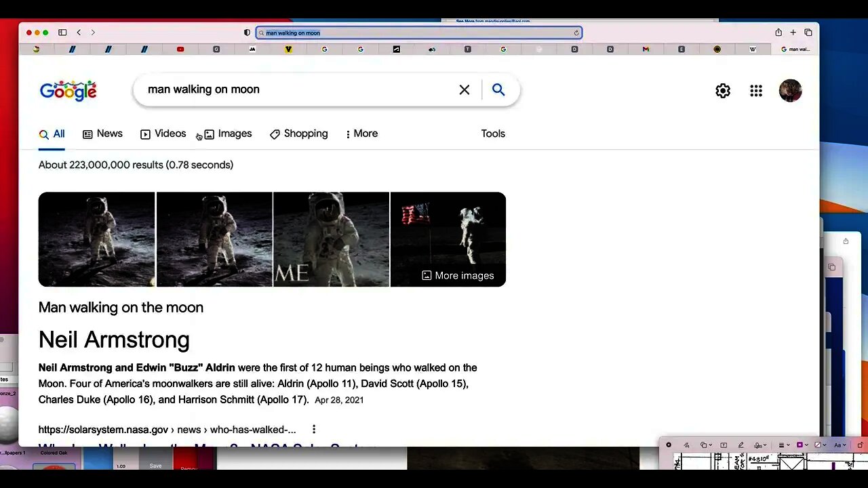Click the Highlight pen in Preview toolbar
The image size is (868, 488).
tap(741, 445)
